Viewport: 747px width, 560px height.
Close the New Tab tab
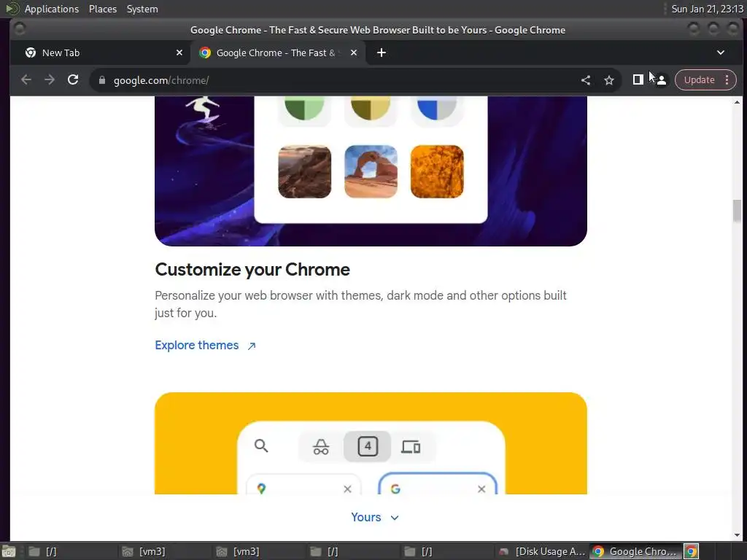tap(179, 52)
